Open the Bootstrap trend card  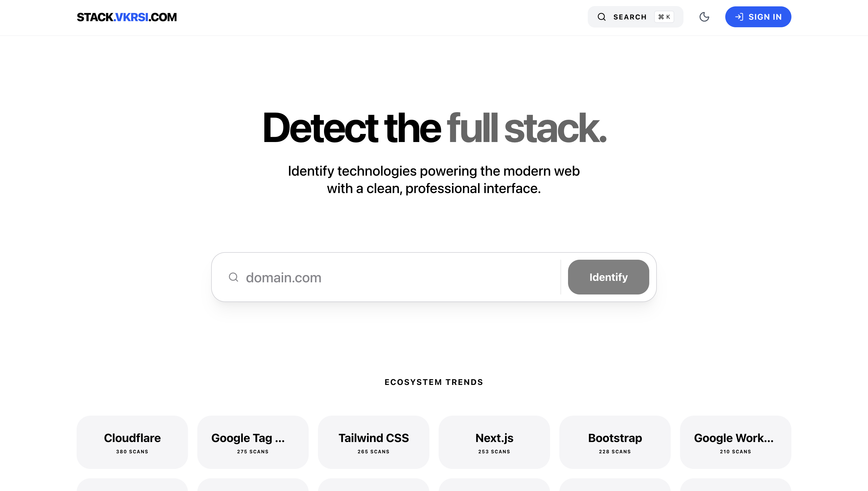coord(614,442)
